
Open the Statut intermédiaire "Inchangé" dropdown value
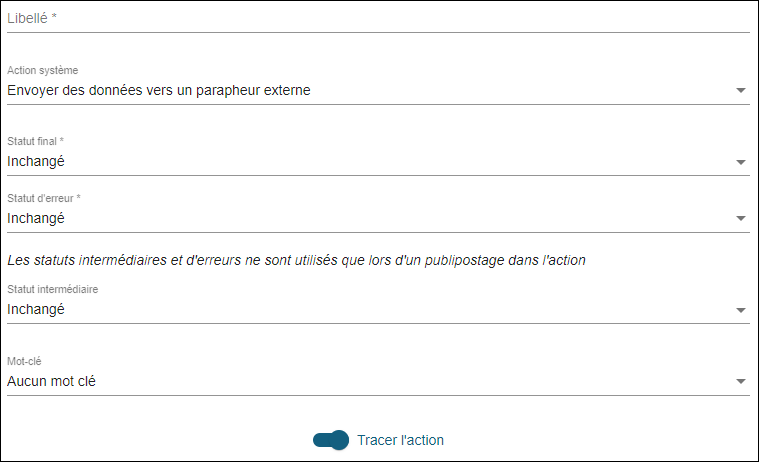36,309
